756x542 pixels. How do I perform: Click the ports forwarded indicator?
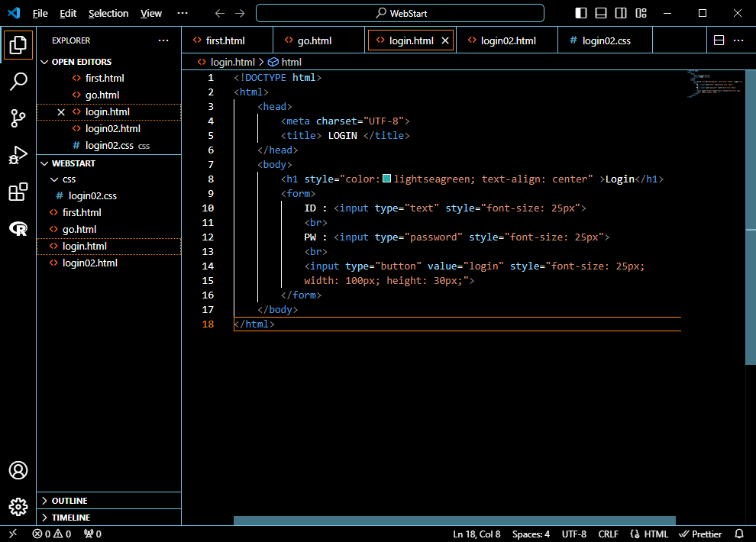[92, 534]
